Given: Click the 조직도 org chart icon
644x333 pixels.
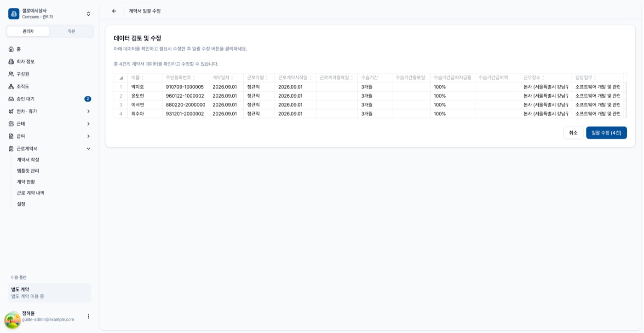Looking at the screenshot, I should tap(11, 86).
